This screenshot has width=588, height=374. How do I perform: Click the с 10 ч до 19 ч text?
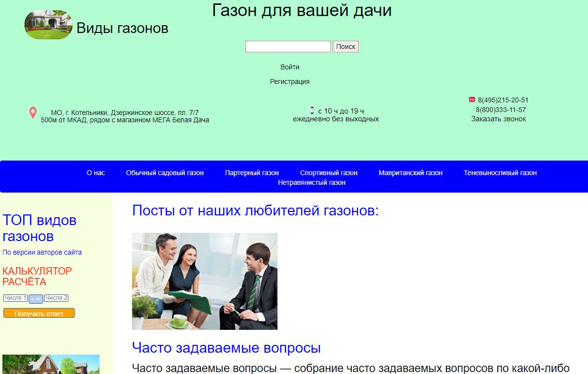click(341, 111)
